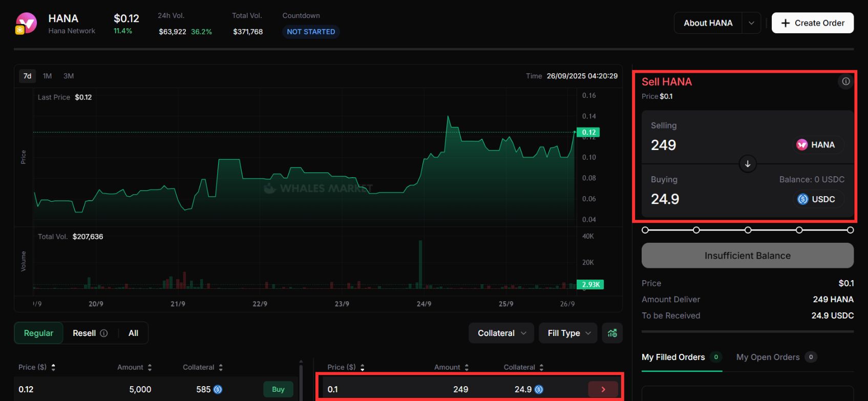868x401 pixels.
Task: Show All orders tab
Action: (133, 333)
